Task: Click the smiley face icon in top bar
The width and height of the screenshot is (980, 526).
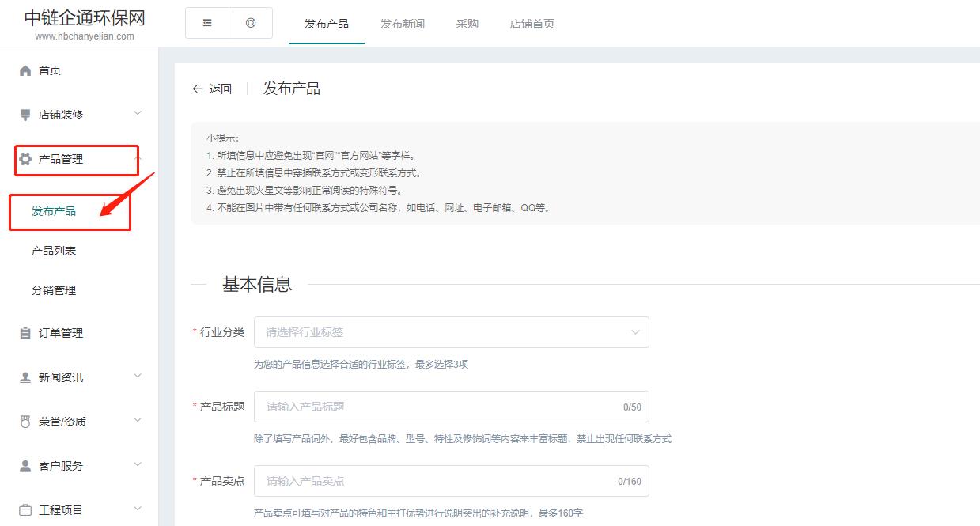Action: pyautogui.click(x=251, y=24)
